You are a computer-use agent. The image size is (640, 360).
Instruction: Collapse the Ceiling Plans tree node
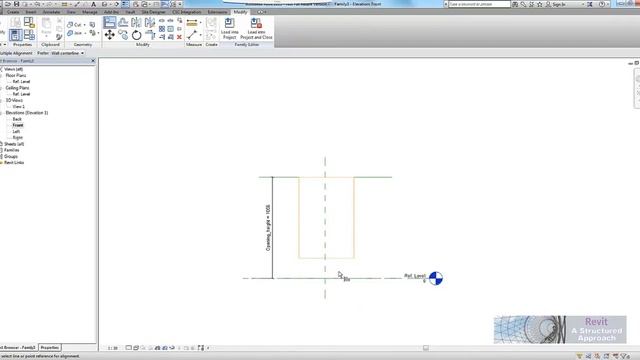(x=2, y=88)
